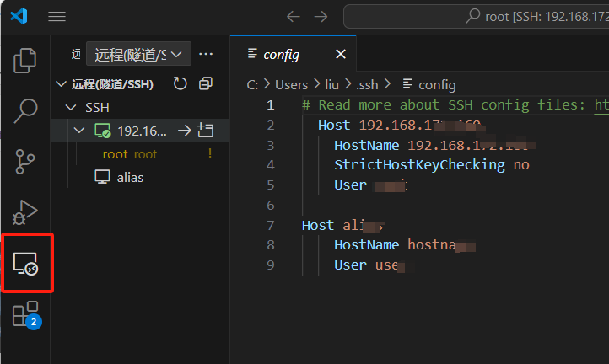Collapse the 远程(隧道/SSH) section header
609x364 pixels.
(x=61, y=83)
